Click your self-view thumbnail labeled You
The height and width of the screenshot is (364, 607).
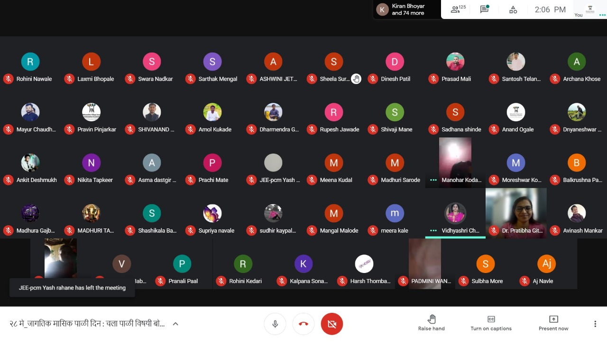click(590, 9)
